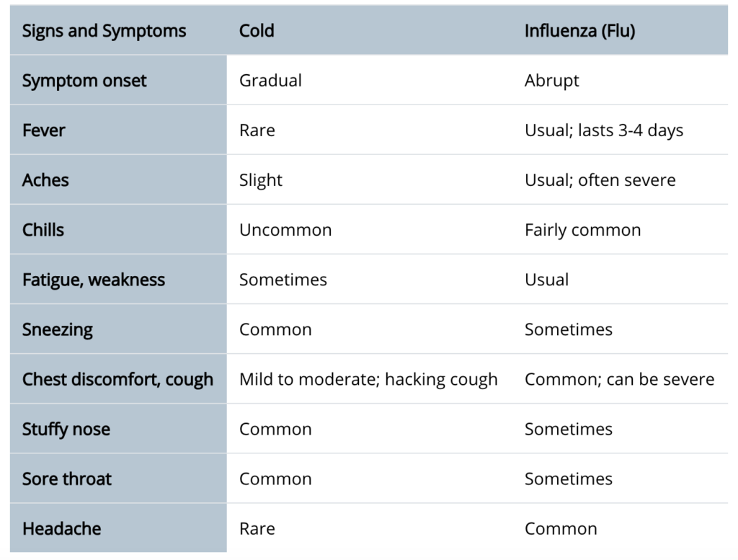Select the Mild to moderate; hacking cough cell
The image size is (738, 560).
tap(368, 380)
